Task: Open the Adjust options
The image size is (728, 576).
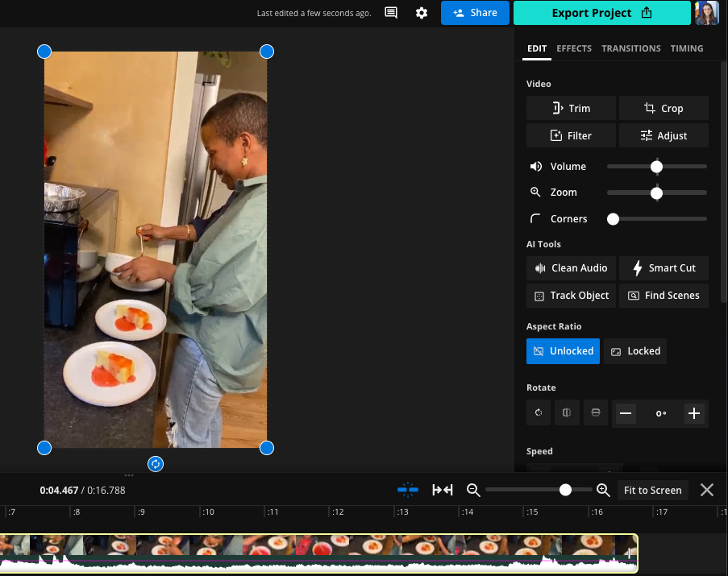Action: click(x=664, y=135)
